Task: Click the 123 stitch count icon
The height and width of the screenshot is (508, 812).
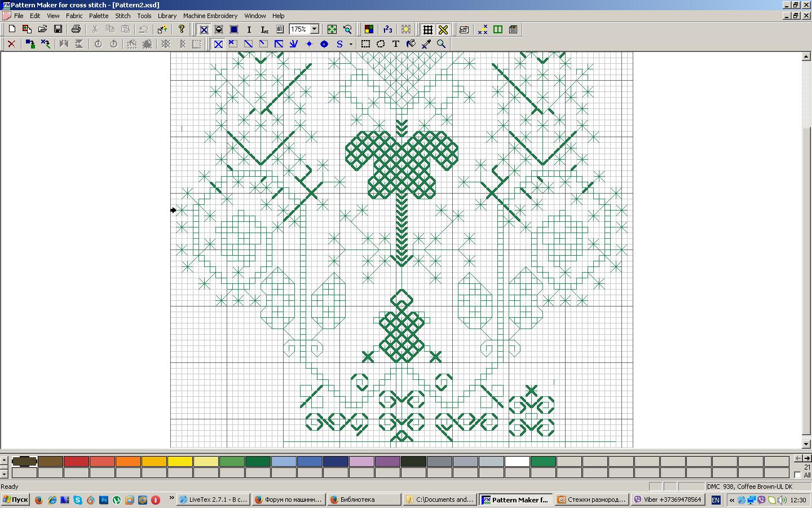Action: click(387, 29)
